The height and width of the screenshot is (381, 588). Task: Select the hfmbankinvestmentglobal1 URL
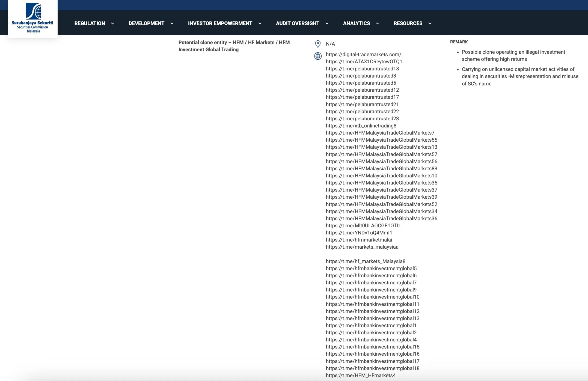coord(371,326)
